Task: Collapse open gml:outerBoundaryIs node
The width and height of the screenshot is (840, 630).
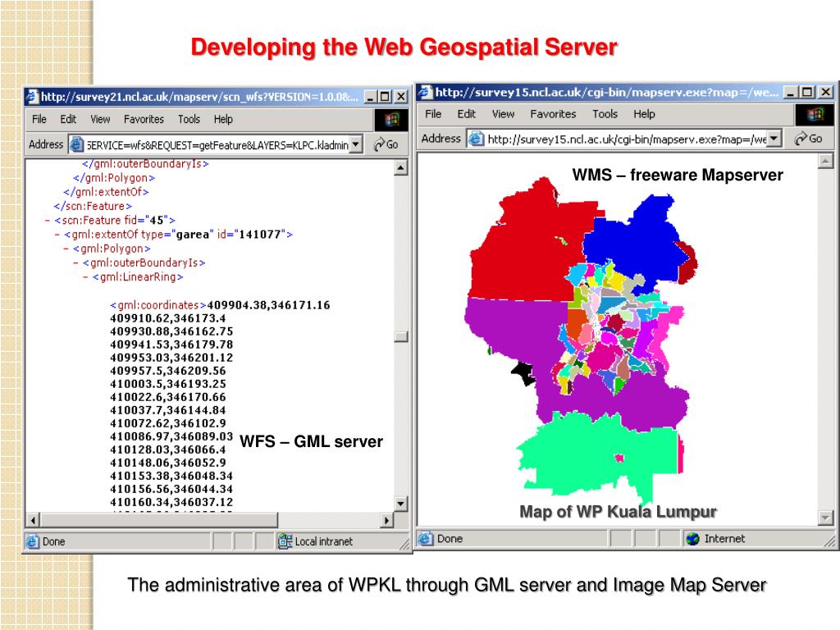Action: [x=76, y=262]
